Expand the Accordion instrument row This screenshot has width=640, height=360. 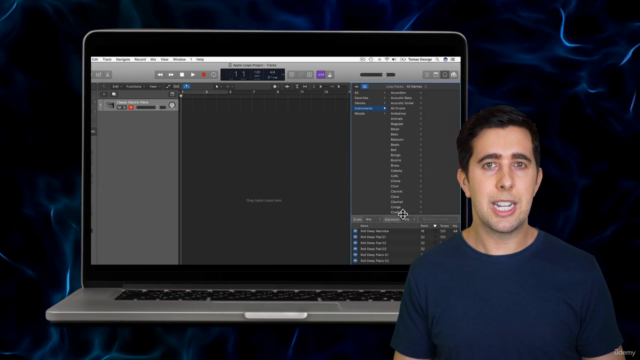(x=421, y=93)
